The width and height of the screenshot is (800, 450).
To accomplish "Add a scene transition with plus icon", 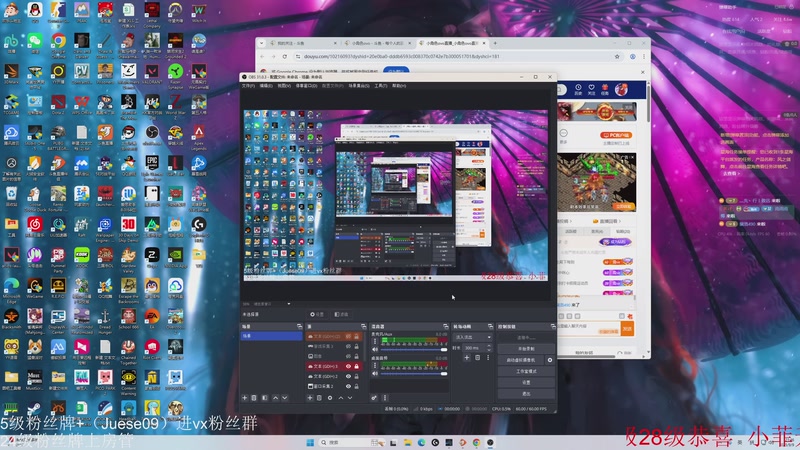I will tap(467, 358).
